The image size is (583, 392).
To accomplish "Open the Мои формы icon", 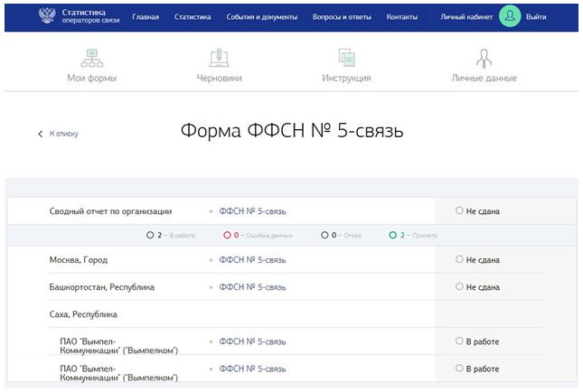I will coord(91,59).
